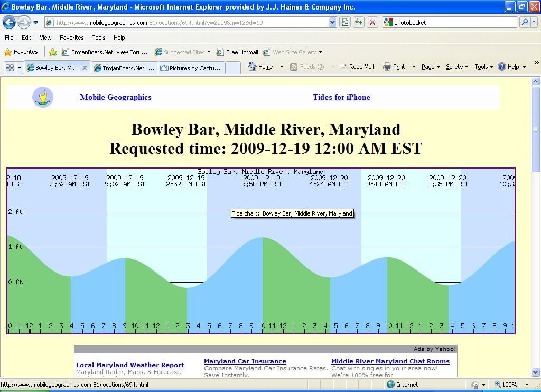This screenshot has width=541, height=392.
Task: Click the 100% zoom level button
Action: [x=506, y=385]
